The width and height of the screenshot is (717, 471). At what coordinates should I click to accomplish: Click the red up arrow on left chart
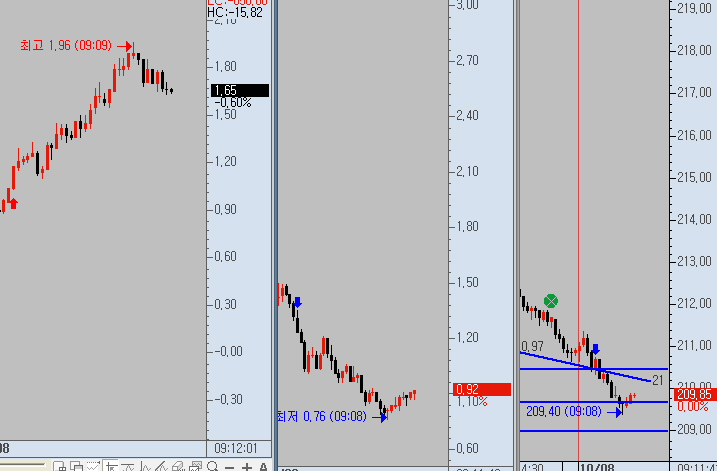pos(12,203)
